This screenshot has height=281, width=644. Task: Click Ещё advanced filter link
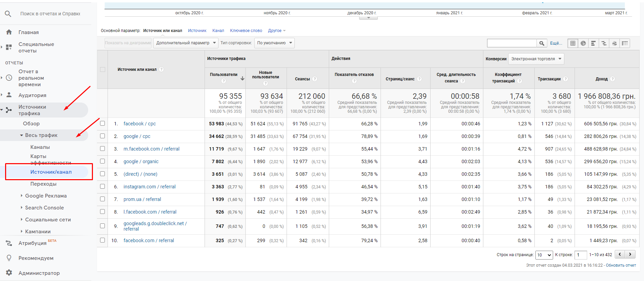(556, 43)
